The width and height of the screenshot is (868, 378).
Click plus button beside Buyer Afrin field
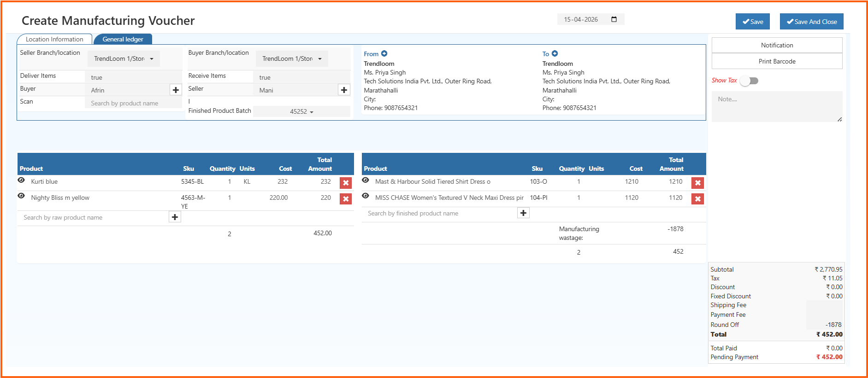click(176, 90)
